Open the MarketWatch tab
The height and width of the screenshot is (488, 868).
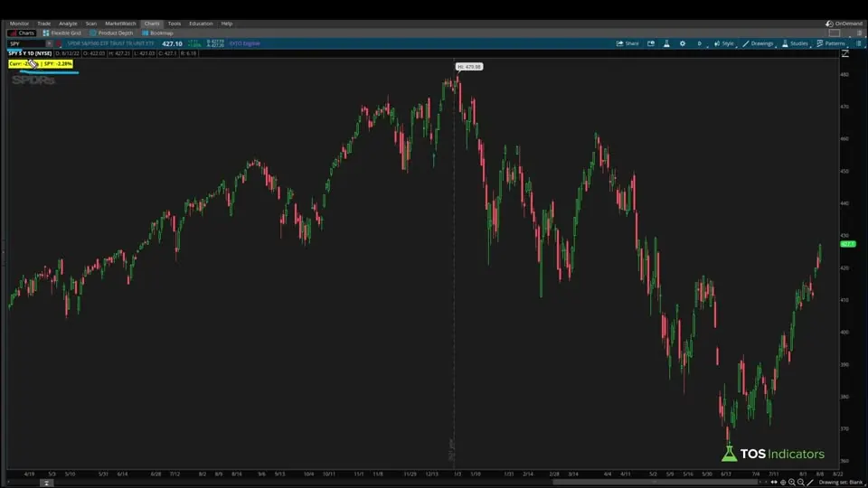click(120, 23)
